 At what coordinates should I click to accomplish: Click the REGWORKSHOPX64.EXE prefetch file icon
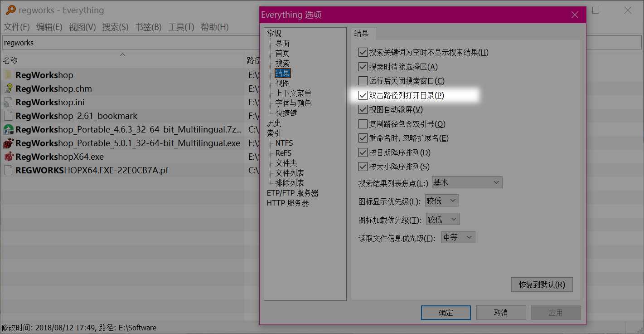[x=9, y=170]
